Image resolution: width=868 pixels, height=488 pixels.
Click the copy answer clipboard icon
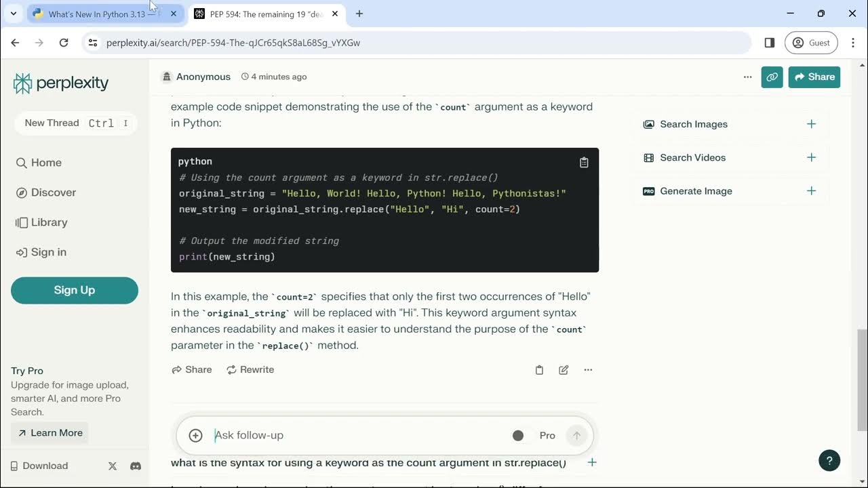539,370
